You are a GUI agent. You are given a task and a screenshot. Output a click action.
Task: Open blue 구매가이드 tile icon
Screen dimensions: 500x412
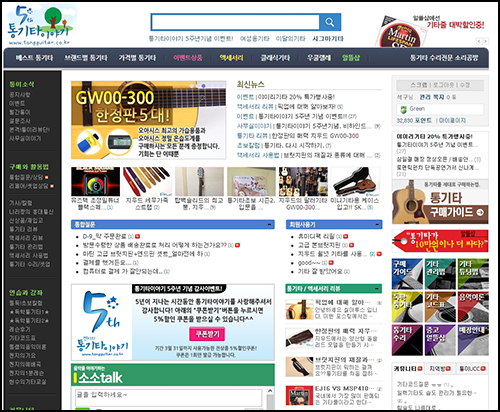(407, 274)
